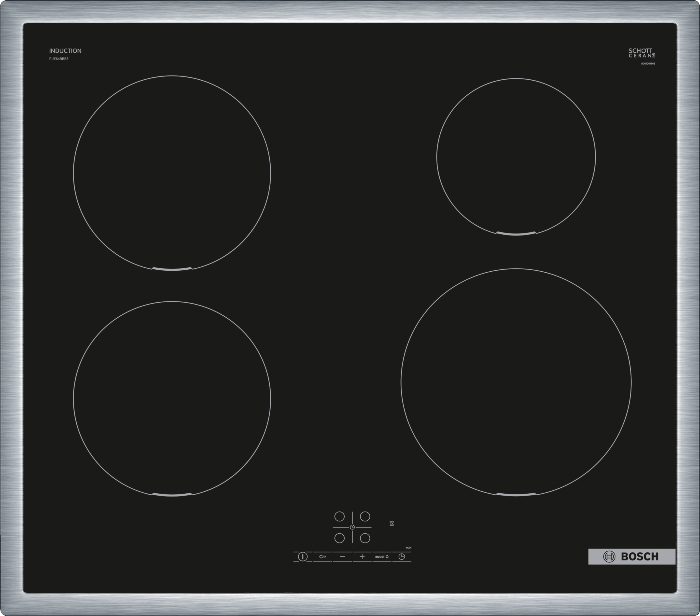This screenshot has width=700, height=616.
Task: Click the INDUCTION label text
Action: (x=65, y=51)
